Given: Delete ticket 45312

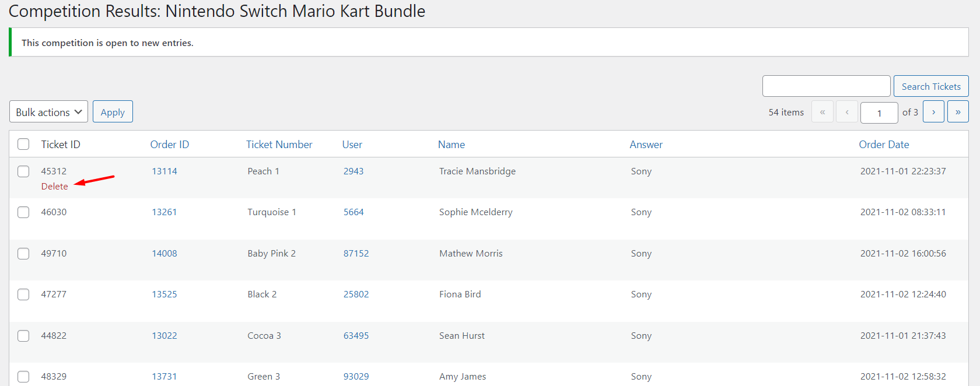Looking at the screenshot, I should [54, 187].
